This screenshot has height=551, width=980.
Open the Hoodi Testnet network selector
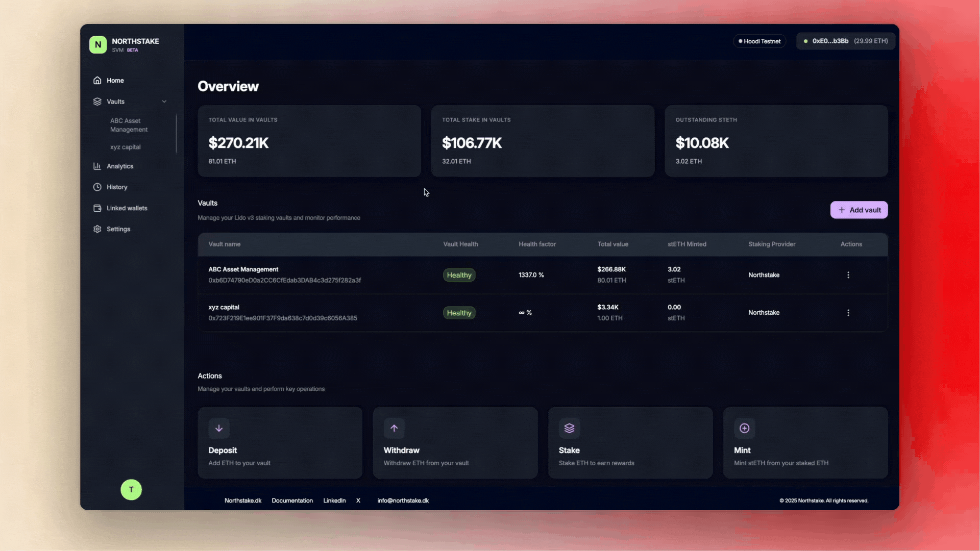click(759, 41)
